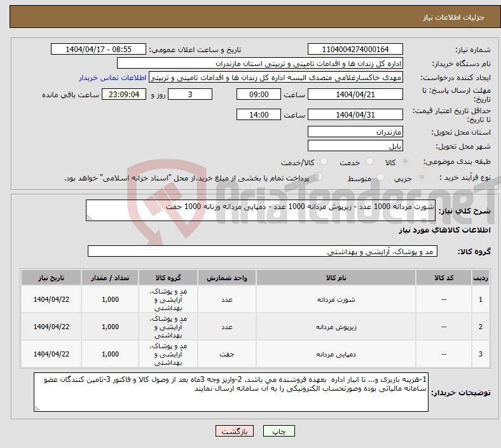The image size is (501, 448).
Task: Click the date 1404/04/22 in دمپایی مردانه row
Action: [x=51, y=354]
